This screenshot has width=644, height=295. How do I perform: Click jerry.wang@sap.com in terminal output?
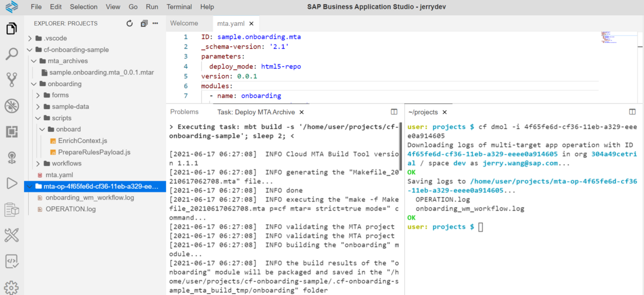(520, 164)
